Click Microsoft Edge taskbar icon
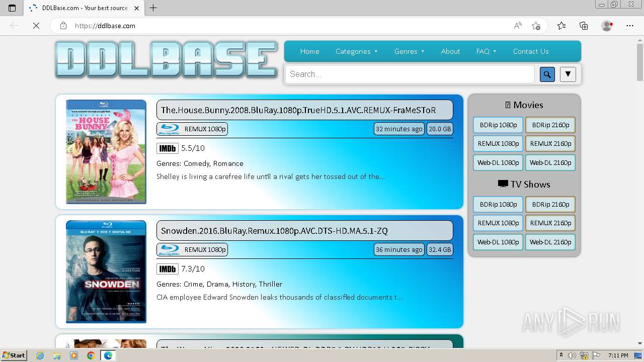 [x=108, y=355]
